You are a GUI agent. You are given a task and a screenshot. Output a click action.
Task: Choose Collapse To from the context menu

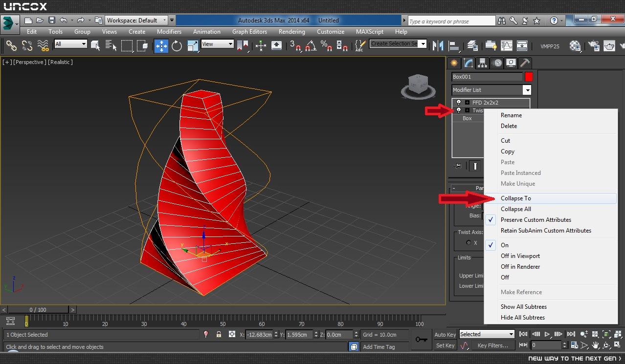[515, 198]
